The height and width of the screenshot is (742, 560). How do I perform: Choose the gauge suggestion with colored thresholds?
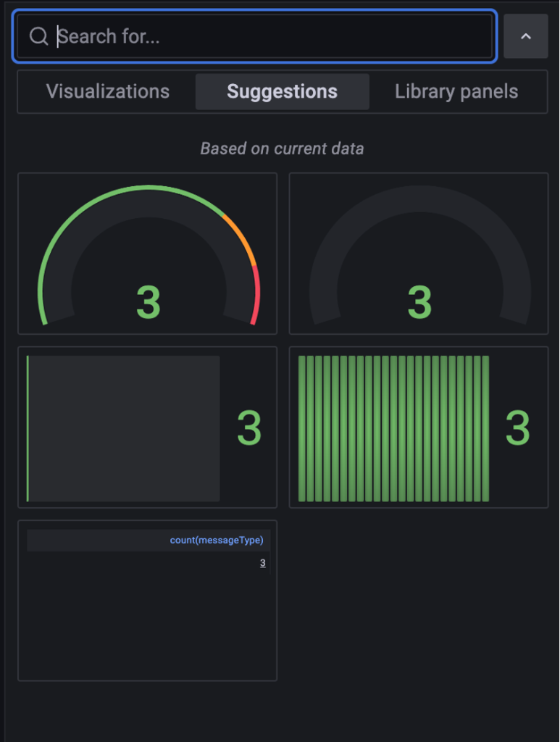(x=148, y=254)
